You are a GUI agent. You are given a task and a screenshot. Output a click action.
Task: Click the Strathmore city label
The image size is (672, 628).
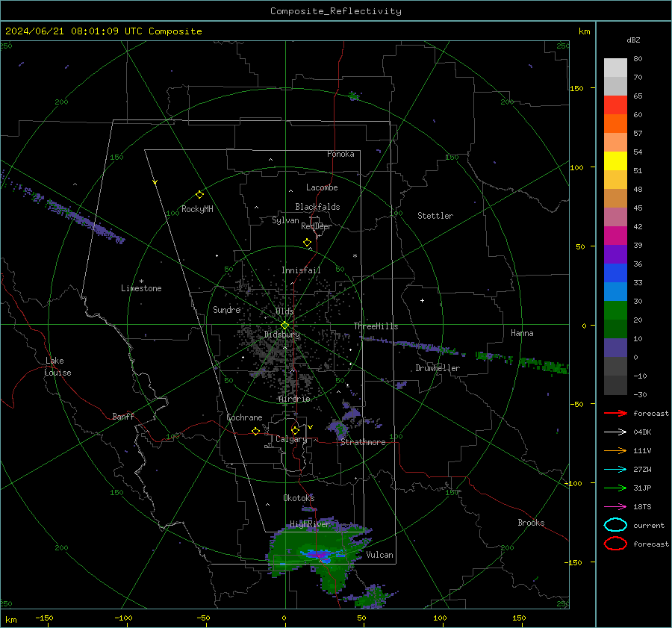(363, 442)
